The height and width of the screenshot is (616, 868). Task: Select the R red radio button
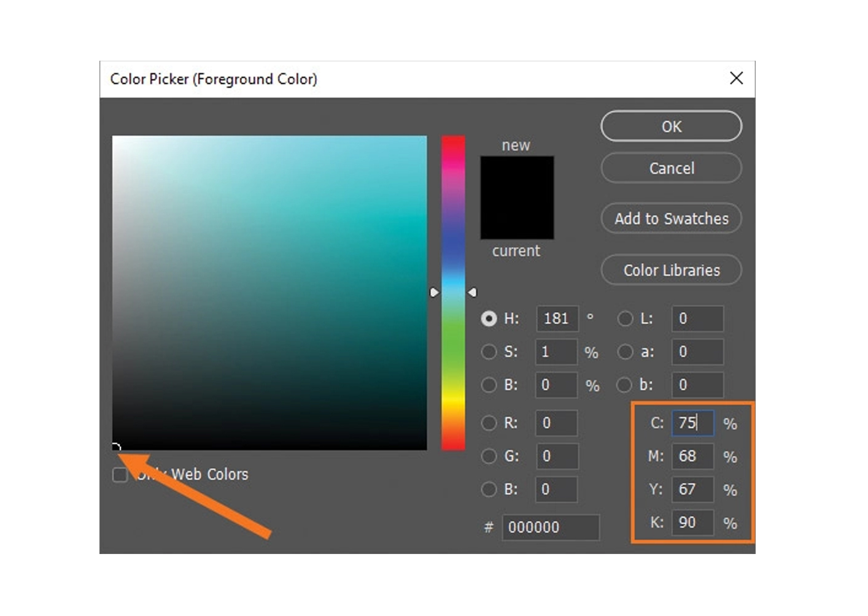coord(489,423)
